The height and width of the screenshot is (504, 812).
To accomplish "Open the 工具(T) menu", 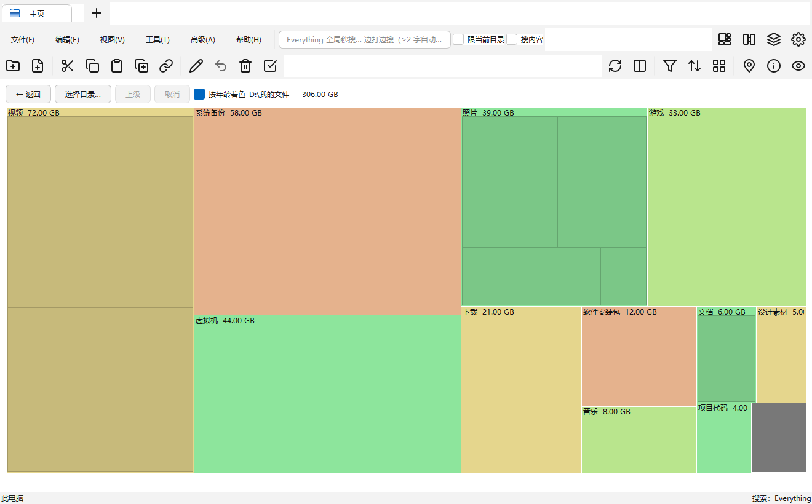I will click(157, 40).
